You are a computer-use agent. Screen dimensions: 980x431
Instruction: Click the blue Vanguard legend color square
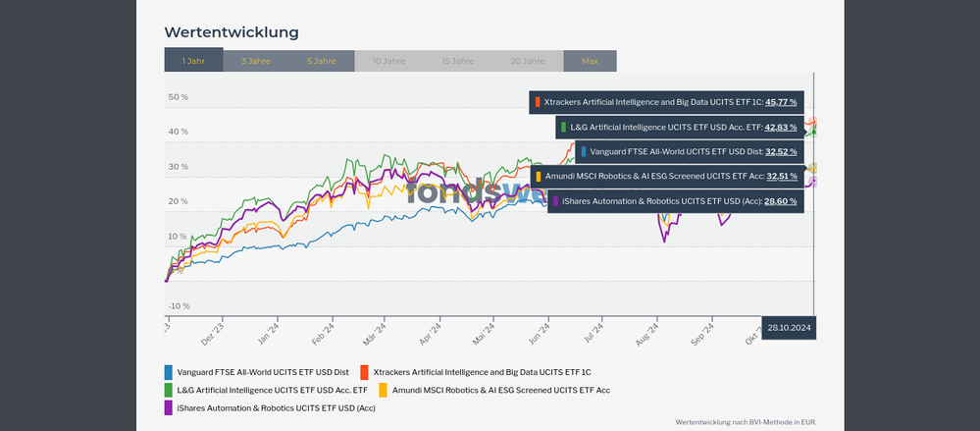(x=170, y=372)
